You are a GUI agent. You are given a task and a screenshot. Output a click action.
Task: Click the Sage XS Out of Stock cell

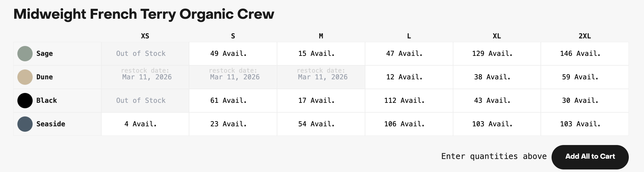point(145,54)
